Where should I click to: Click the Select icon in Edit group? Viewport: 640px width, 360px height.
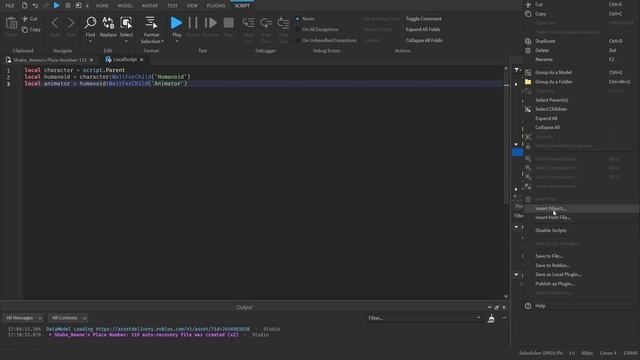[x=126, y=23]
